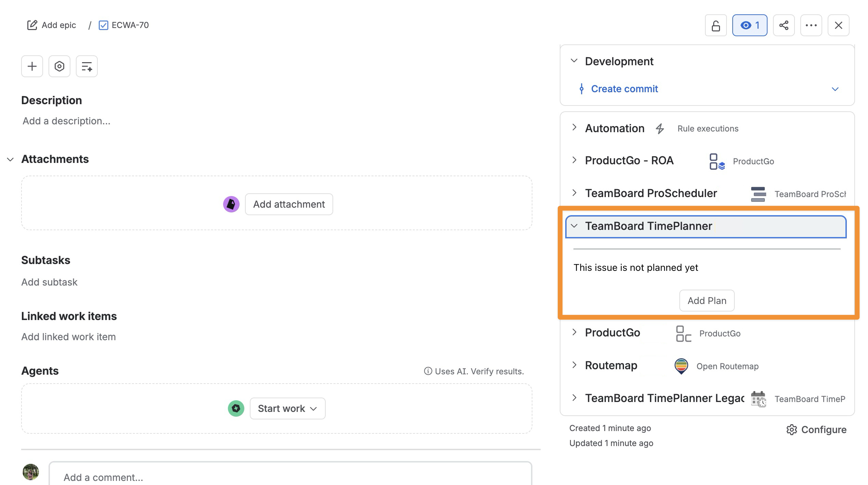Click the ECWA-70 task type checkbox icon
The width and height of the screenshot is (868, 485).
pos(103,25)
